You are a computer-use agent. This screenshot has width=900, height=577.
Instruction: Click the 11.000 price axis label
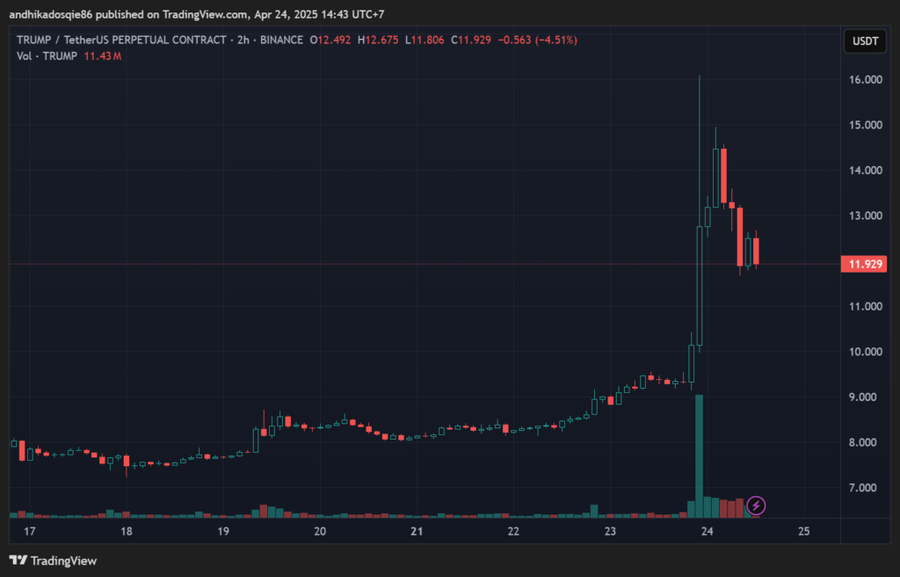866,307
